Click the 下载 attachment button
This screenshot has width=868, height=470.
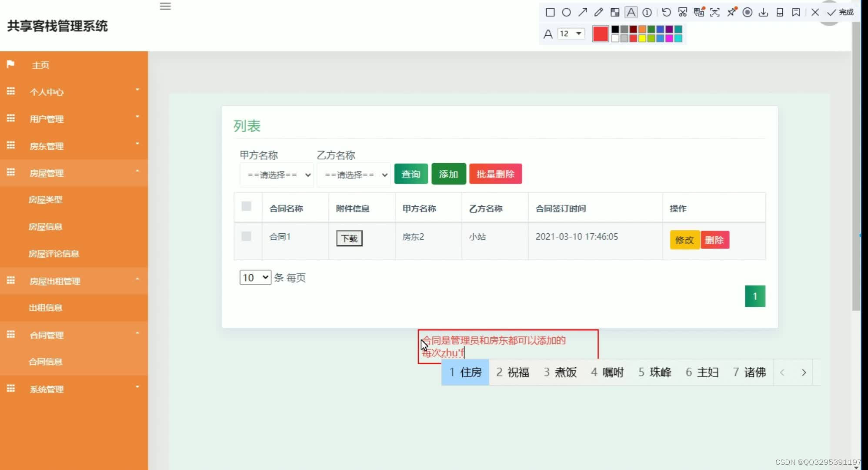coord(349,238)
